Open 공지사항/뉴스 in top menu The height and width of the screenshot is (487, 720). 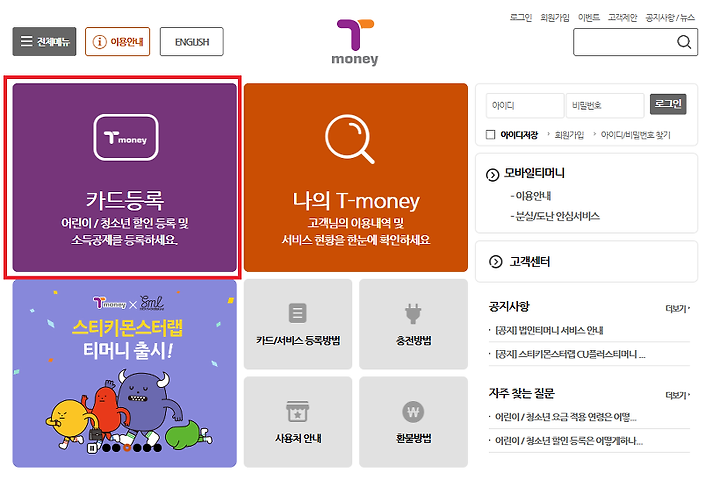click(670, 17)
